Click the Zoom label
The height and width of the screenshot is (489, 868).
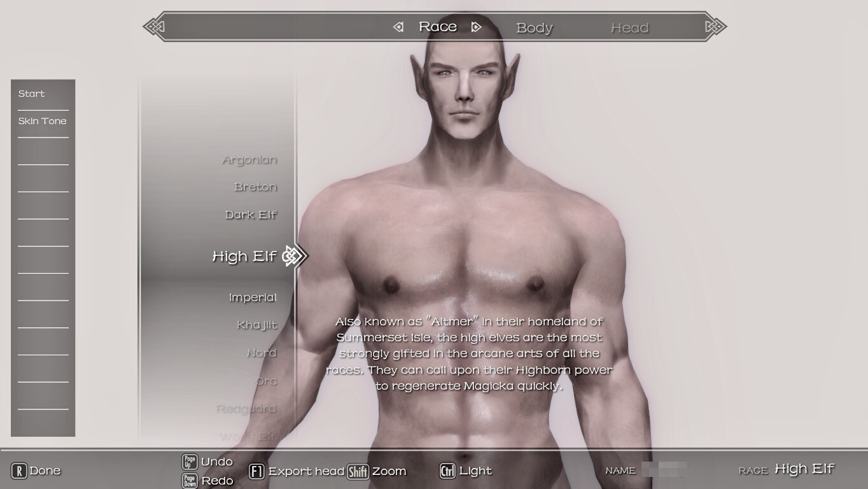tap(389, 471)
